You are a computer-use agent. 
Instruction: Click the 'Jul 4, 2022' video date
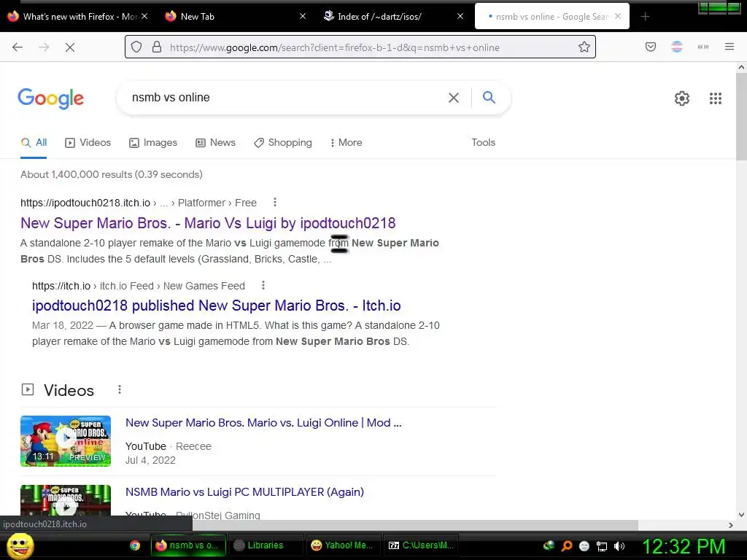(x=150, y=460)
